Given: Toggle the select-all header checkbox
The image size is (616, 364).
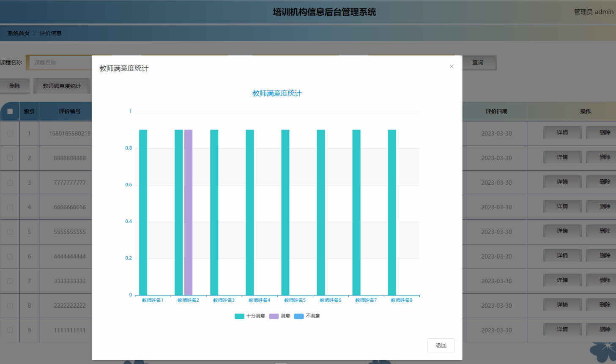Looking at the screenshot, I should point(10,112).
